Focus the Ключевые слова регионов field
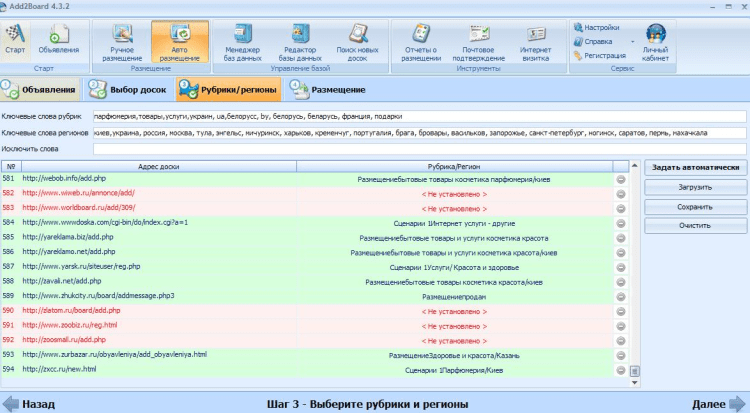The image size is (750, 413). 419,133
